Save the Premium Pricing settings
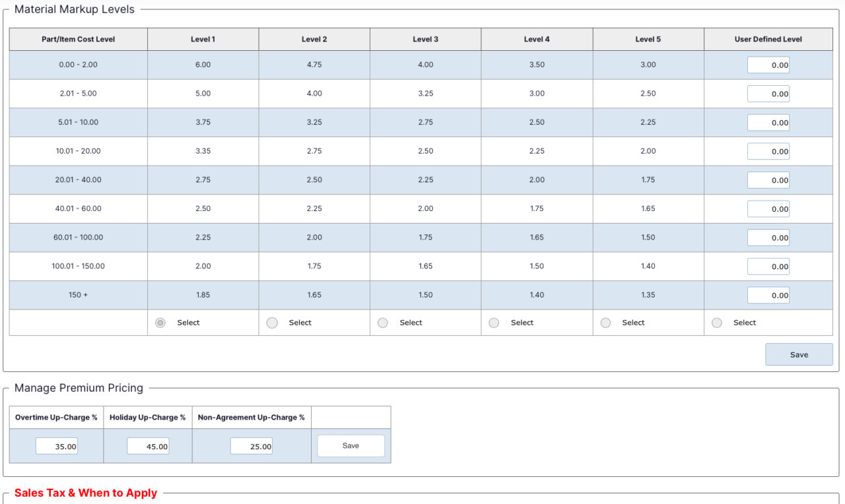This screenshot has width=845, height=504. [351, 446]
